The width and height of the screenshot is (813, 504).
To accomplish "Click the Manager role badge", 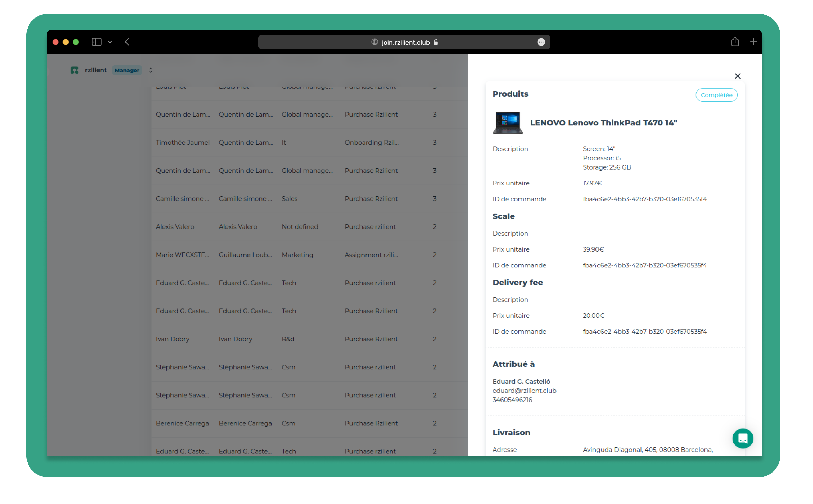I will pyautogui.click(x=127, y=70).
